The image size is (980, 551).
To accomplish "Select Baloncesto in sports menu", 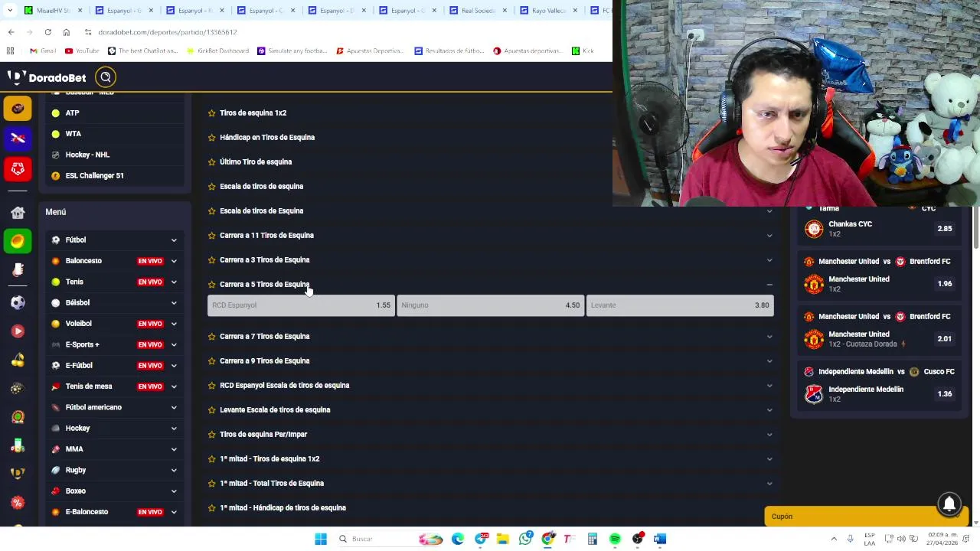I will pos(83,261).
